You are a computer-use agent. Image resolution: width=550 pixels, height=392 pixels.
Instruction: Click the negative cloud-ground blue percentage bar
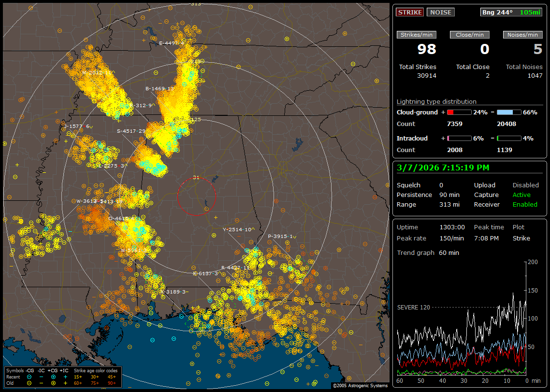coord(509,112)
